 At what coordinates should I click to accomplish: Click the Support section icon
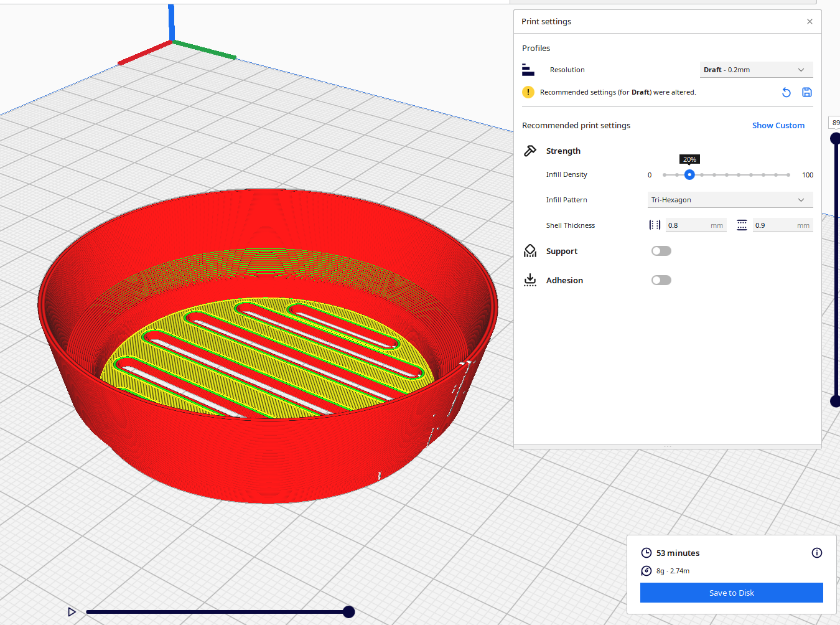coord(530,250)
